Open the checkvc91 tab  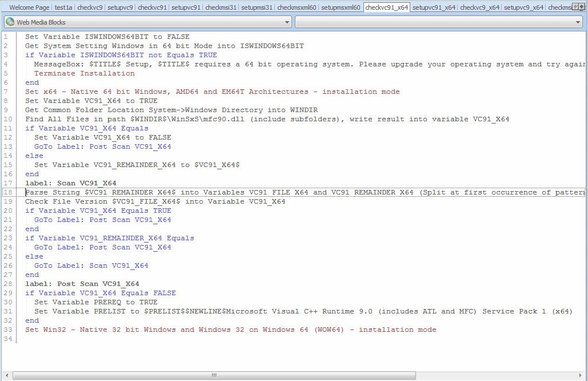[x=152, y=7]
